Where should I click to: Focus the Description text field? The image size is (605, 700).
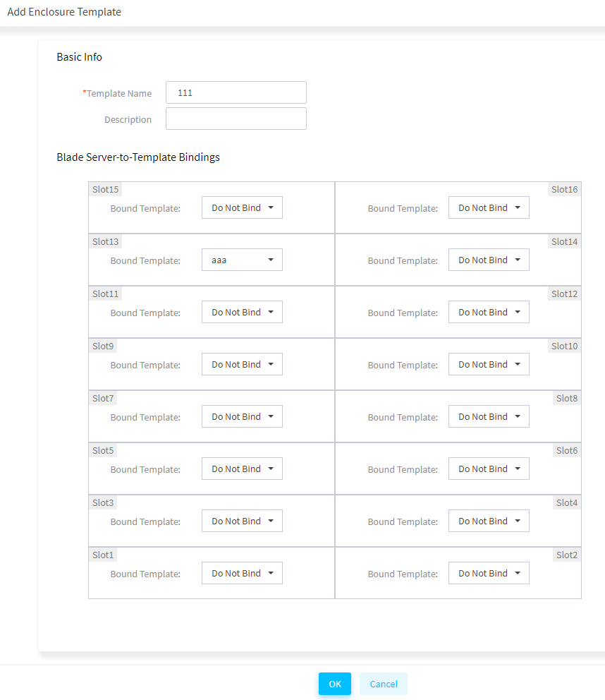click(x=236, y=119)
